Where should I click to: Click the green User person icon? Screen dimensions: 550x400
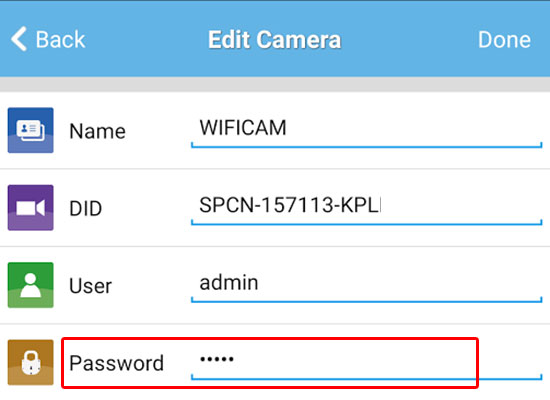tap(31, 285)
